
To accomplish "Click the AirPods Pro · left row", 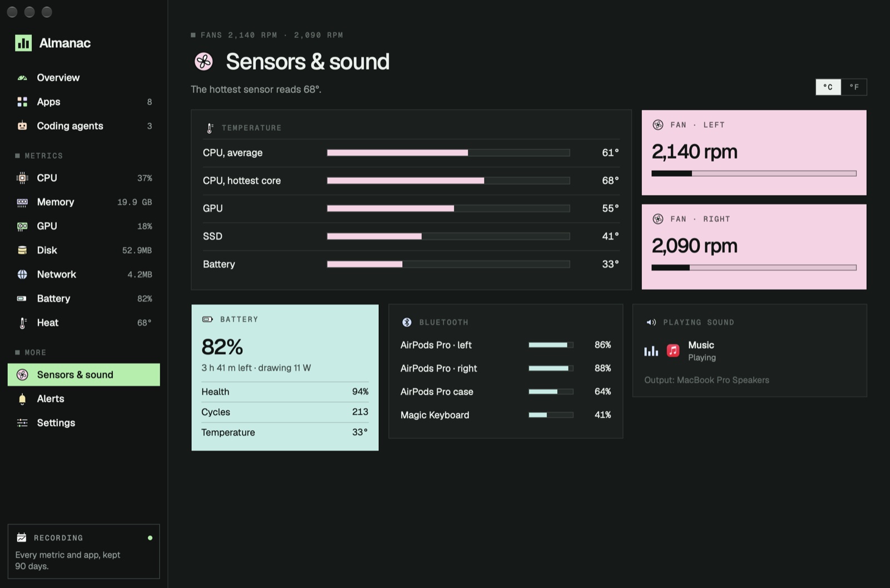I will (x=506, y=345).
